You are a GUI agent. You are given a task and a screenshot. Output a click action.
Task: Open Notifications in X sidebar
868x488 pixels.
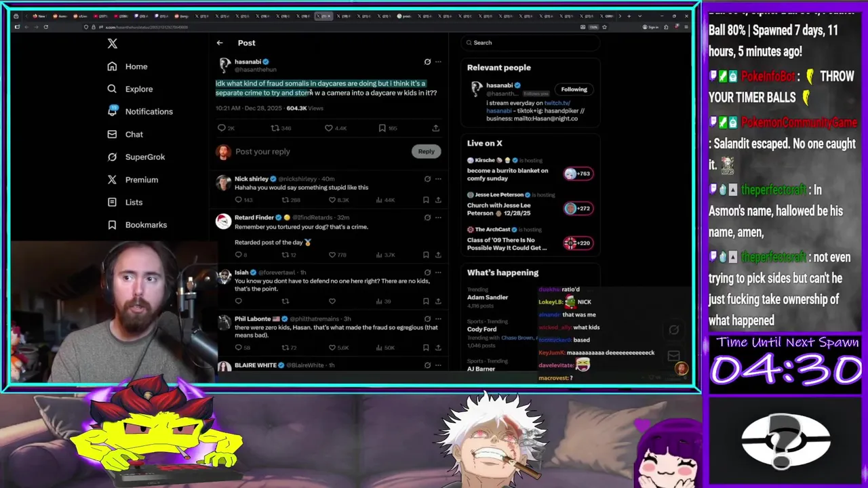140,111
